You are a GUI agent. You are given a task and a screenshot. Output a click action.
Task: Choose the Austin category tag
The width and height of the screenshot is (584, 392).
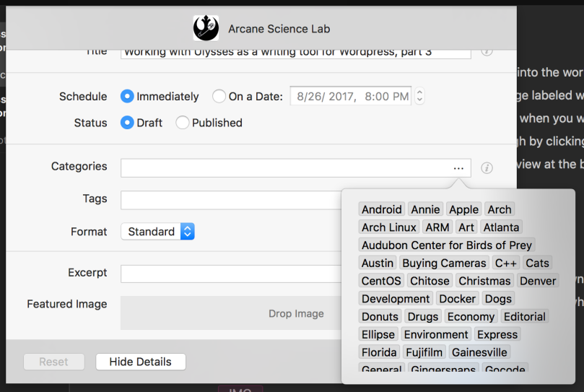[378, 263]
